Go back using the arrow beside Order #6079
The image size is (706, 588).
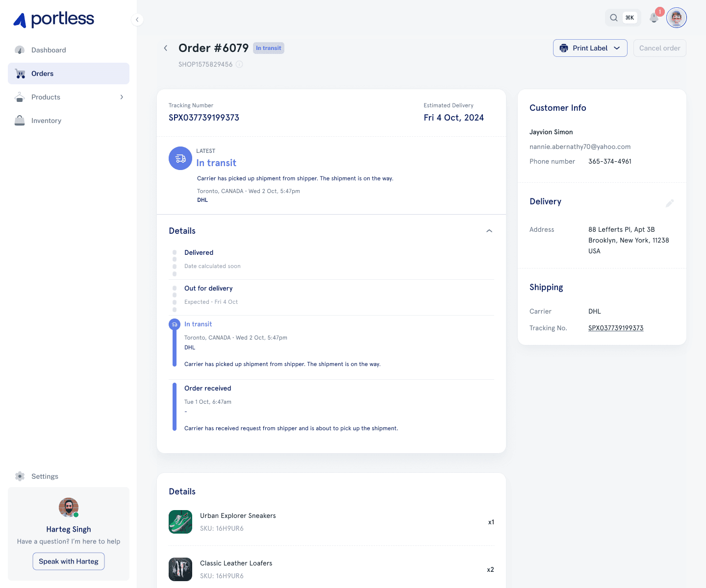(166, 48)
